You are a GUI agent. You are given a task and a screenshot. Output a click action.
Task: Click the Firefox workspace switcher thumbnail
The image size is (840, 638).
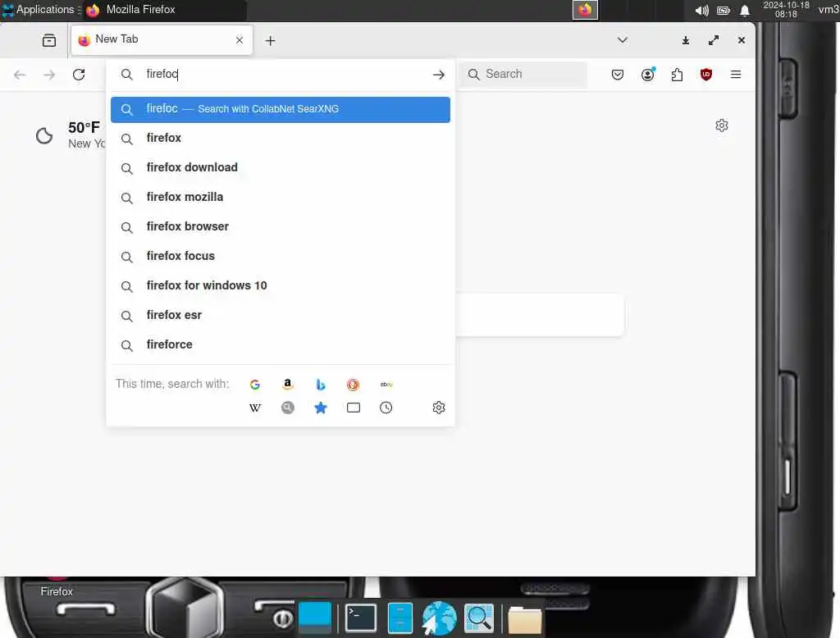coord(585,10)
